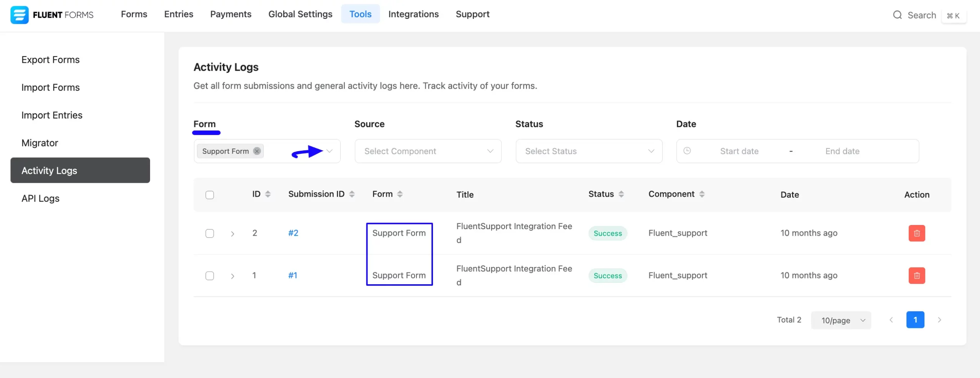The height and width of the screenshot is (378, 980).
Task: Sort table by Submission ID column
Action: click(352, 194)
